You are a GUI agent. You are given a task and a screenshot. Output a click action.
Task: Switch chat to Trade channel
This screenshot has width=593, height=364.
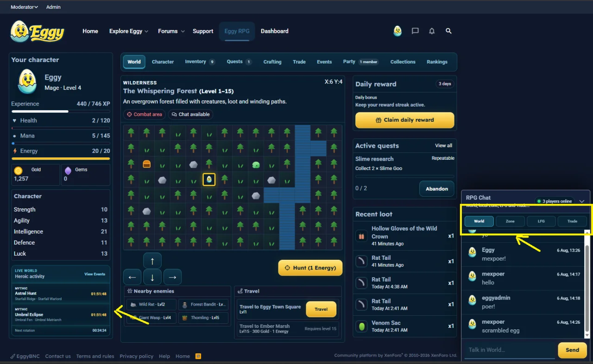click(572, 221)
